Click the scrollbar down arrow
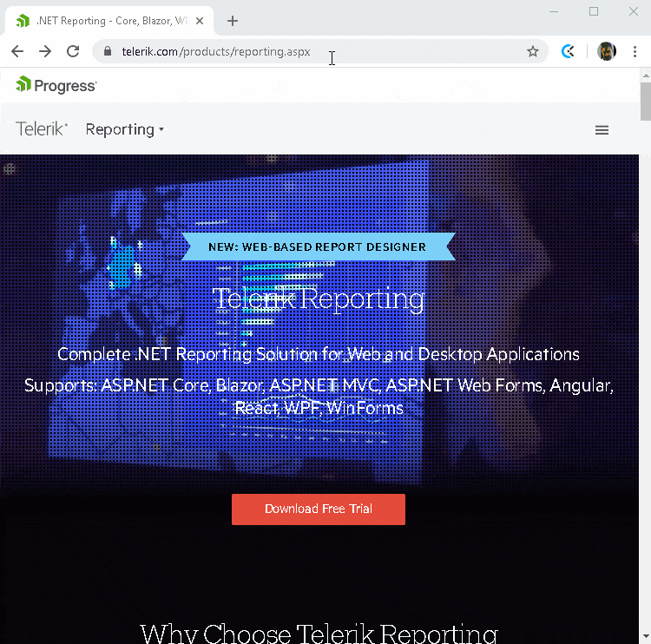This screenshot has width=651, height=644. [645, 636]
